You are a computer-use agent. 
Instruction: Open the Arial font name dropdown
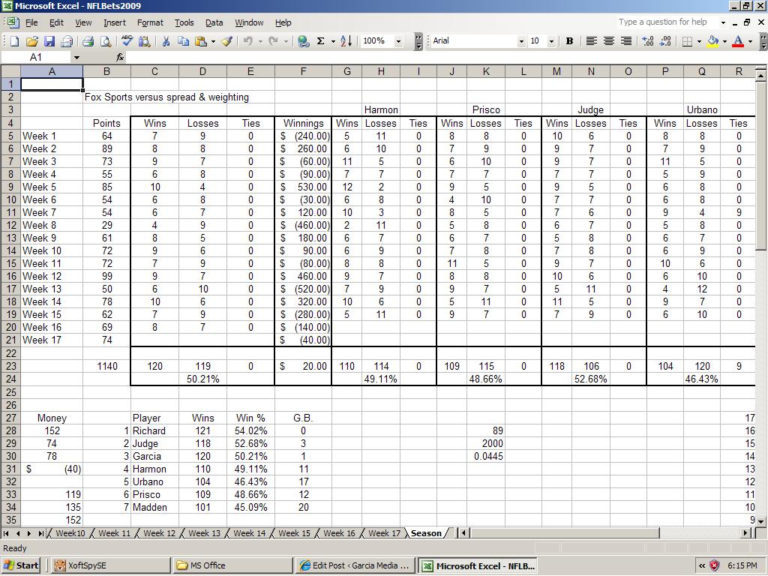pyautogui.click(x=521, y=42)
